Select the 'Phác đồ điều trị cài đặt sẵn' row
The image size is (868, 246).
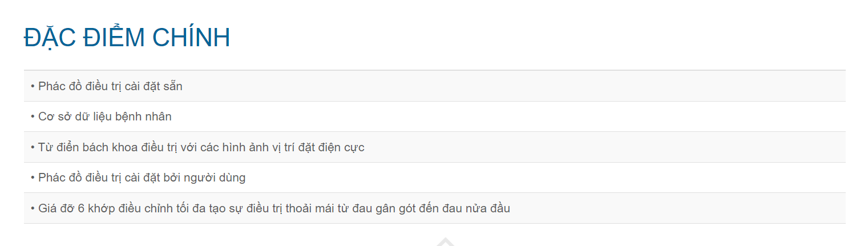pos(110,86)
